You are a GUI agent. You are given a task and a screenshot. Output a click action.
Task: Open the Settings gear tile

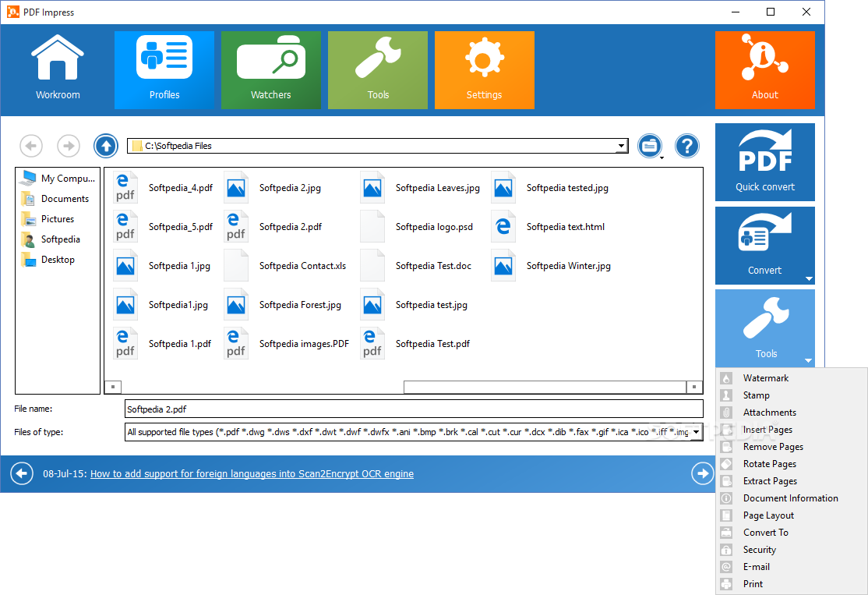click(485, 70)
